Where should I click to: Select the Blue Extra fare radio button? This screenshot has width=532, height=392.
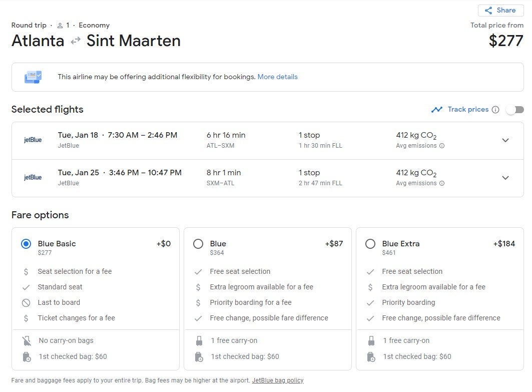pos(370,244)
